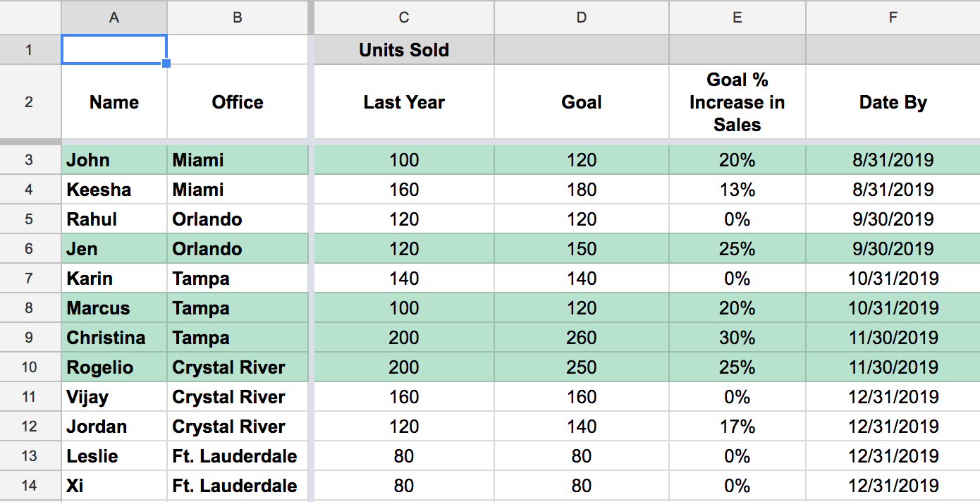Click Leslie's Ft. Lauderdale office cell
The width and height of the screenshot is (980, 502).
point(237,455)
